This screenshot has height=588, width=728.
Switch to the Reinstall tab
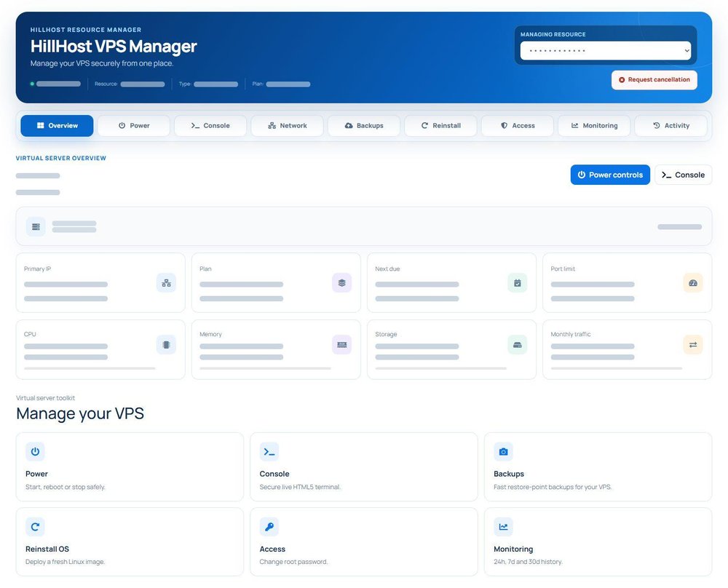[440, 126]
